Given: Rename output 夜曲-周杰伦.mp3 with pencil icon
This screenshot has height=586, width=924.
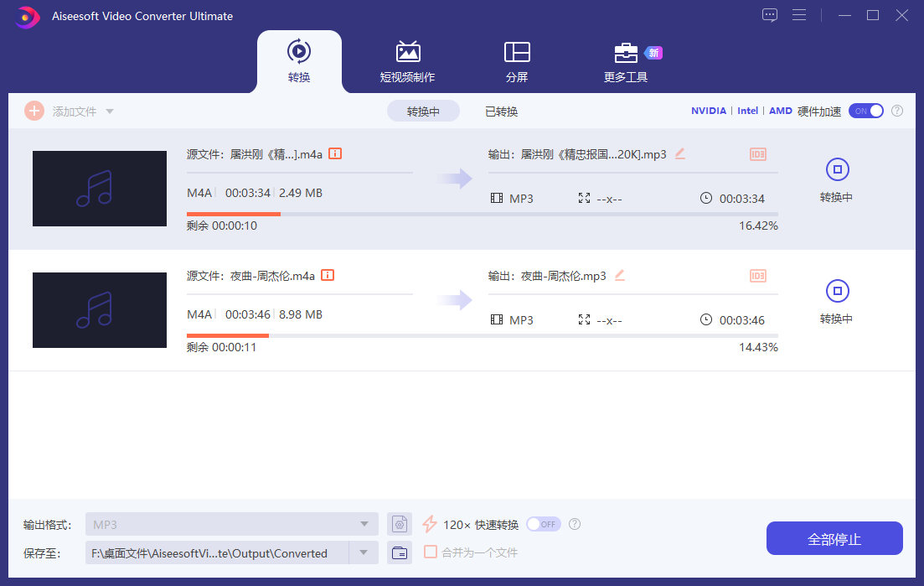Looking at the screenshot, I should [620, 275].
